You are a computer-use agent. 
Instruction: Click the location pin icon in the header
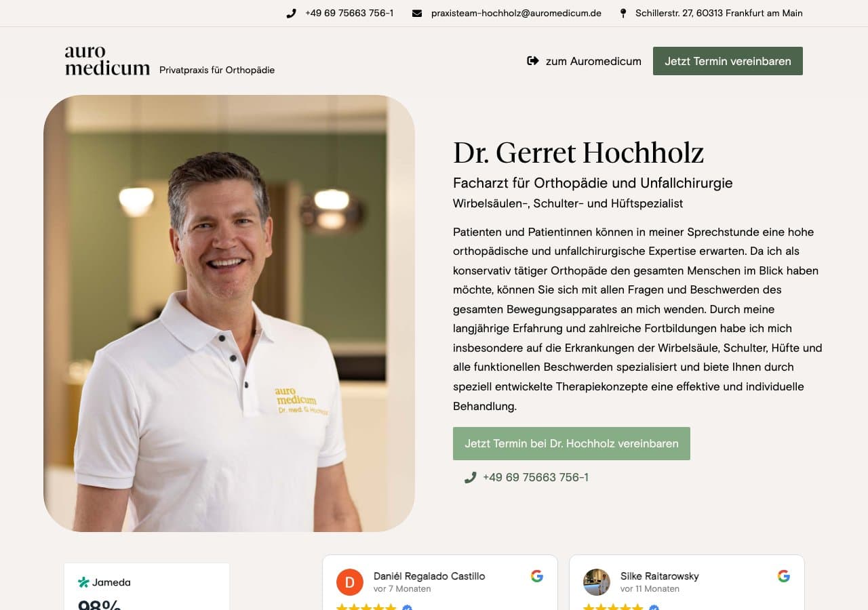(x=623, y=13)
